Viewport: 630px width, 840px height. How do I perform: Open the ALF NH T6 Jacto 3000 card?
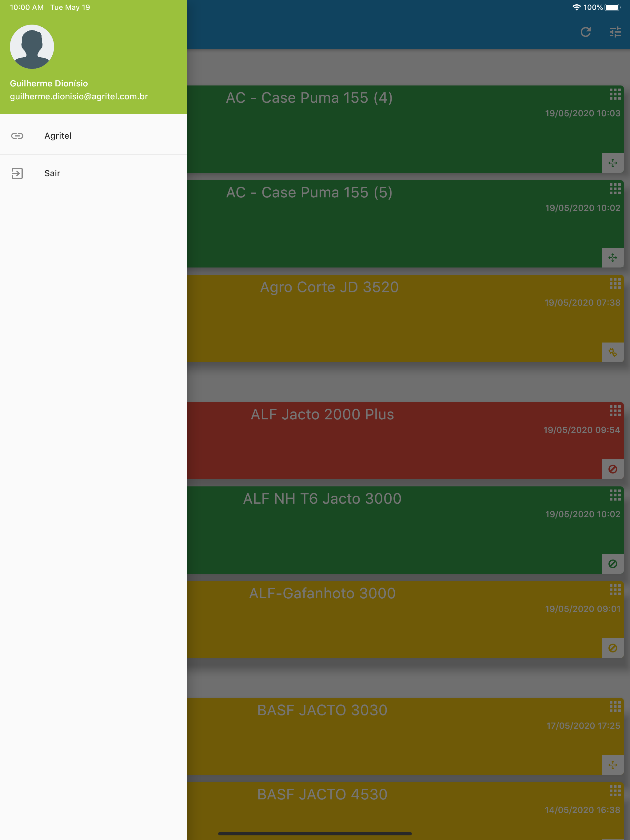coord(405,530)
